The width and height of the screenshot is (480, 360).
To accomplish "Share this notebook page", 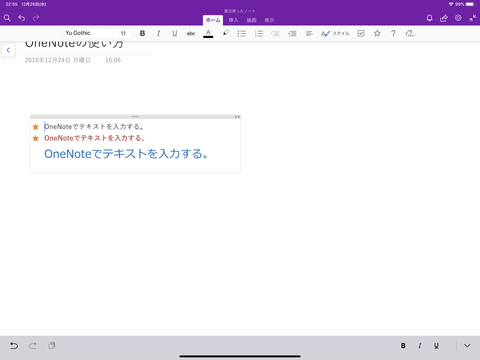I will coord(444,18).
